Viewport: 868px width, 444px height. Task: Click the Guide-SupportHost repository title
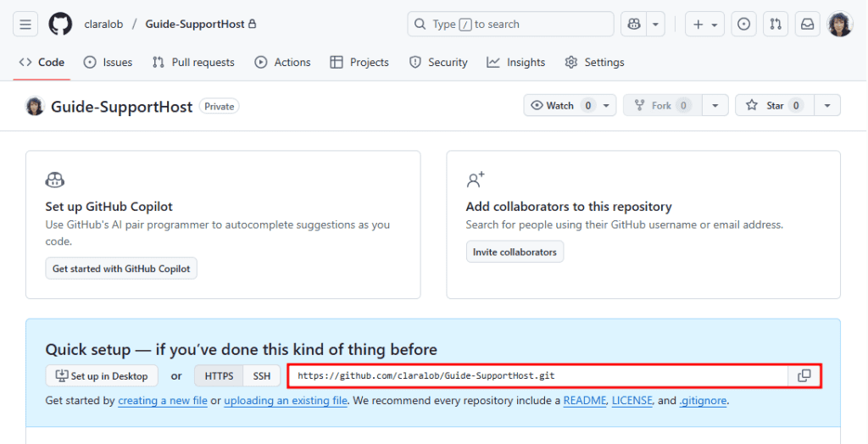(x=122, y=106)
